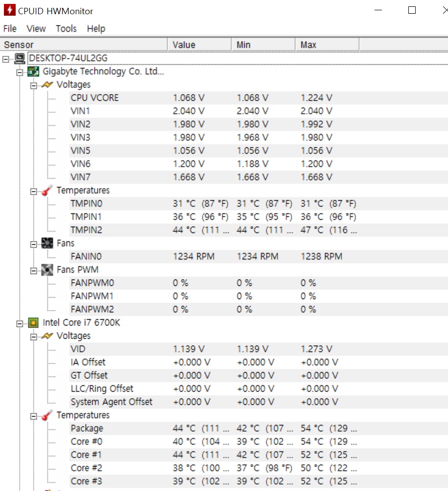Select the Intel Core i7 6700K label
Viewport: 448px width, 491px height.
click(81, 323)
